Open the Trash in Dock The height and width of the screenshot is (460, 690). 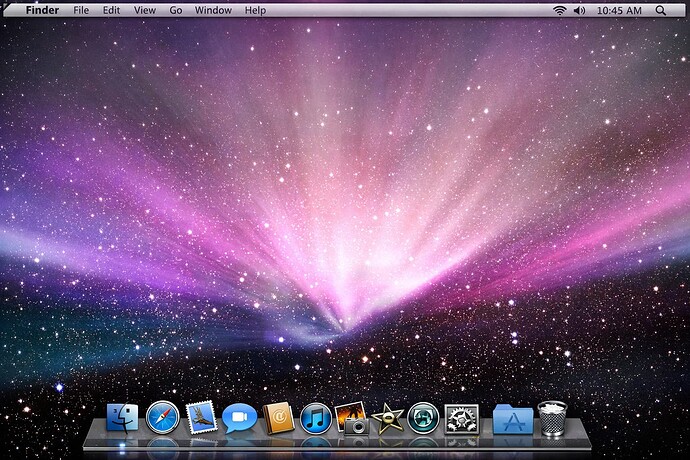tap(553, 418)
